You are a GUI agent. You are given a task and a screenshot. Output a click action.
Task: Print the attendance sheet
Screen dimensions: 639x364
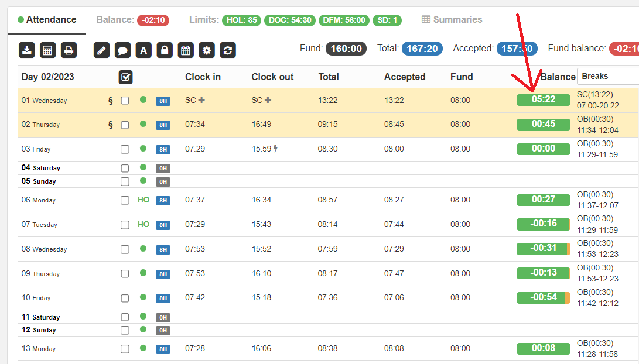(x=69, y=50)
